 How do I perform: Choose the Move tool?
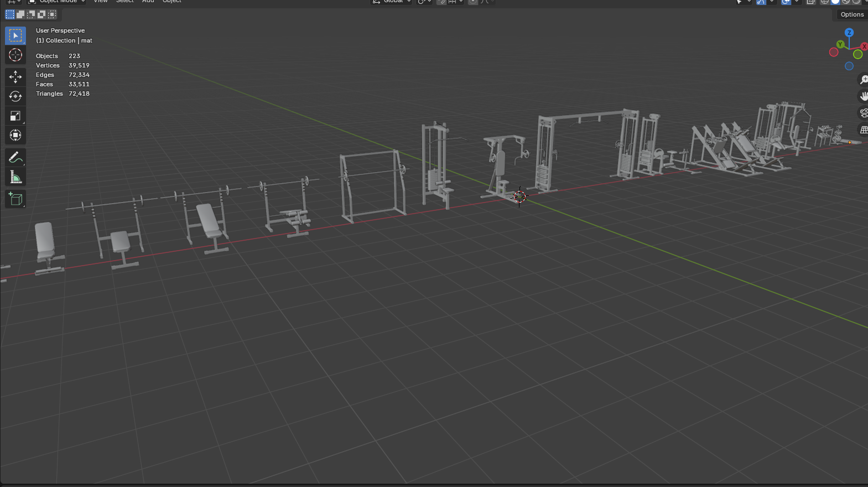(15, 77)
